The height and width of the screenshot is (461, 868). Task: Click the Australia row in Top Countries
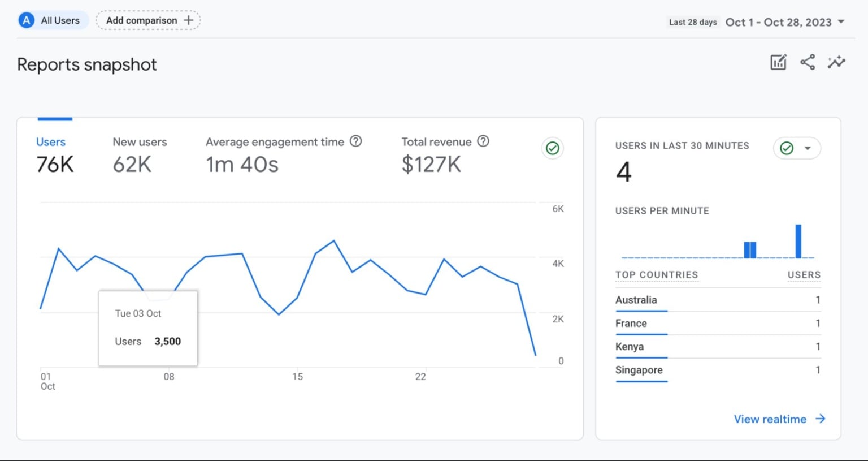pos(637,300)
